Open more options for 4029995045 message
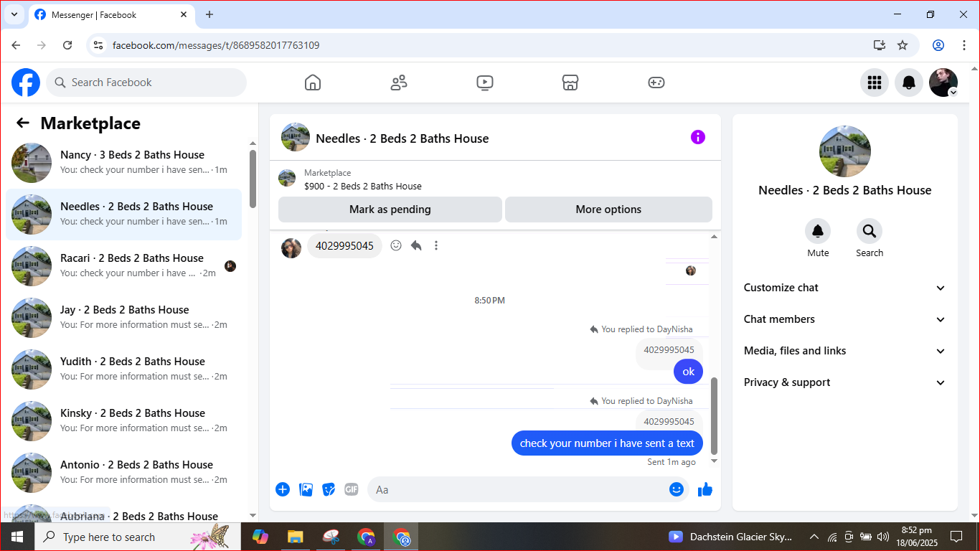Screen dimensions: 980x551 pos(436,245)
